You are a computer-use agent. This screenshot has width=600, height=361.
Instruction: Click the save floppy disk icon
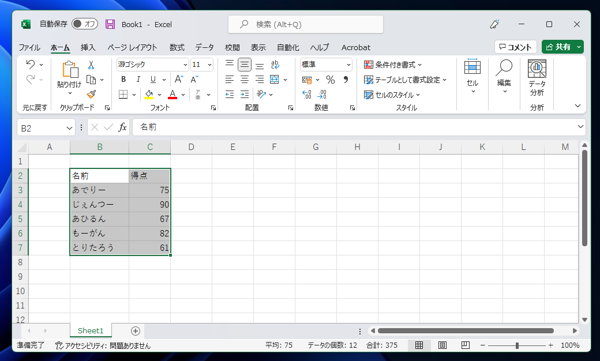click(110, 24)
